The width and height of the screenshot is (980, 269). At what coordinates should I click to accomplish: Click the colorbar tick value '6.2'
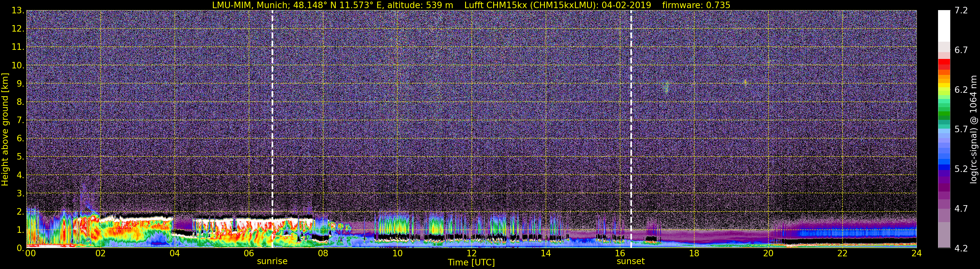[961, 90]
